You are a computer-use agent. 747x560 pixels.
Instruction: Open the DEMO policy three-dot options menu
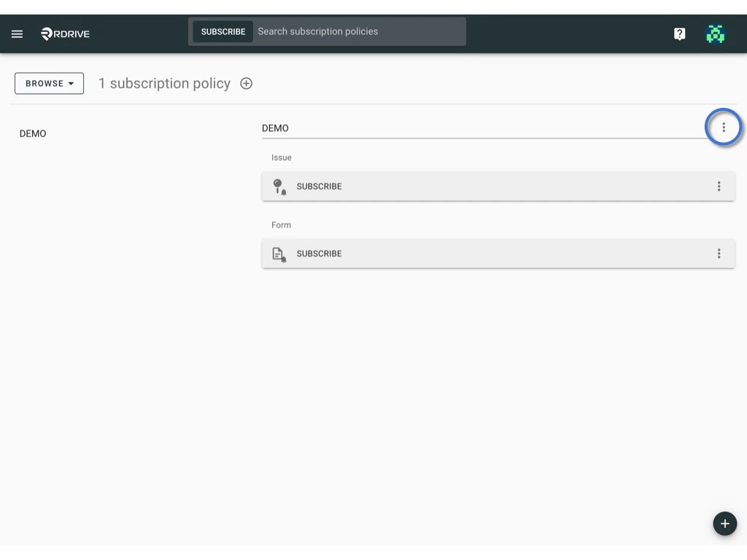pos(723,127)
